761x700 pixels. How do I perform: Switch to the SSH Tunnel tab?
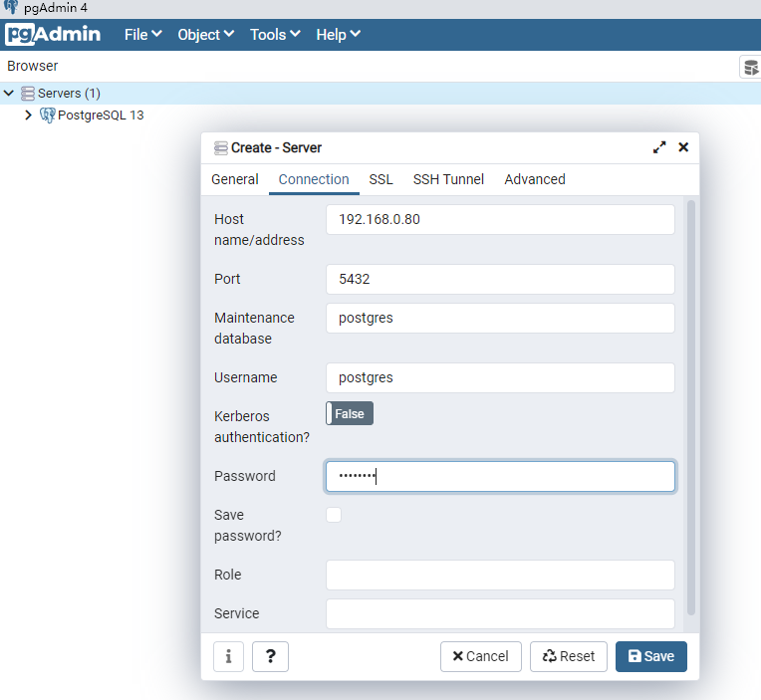[x=448, y=179]
